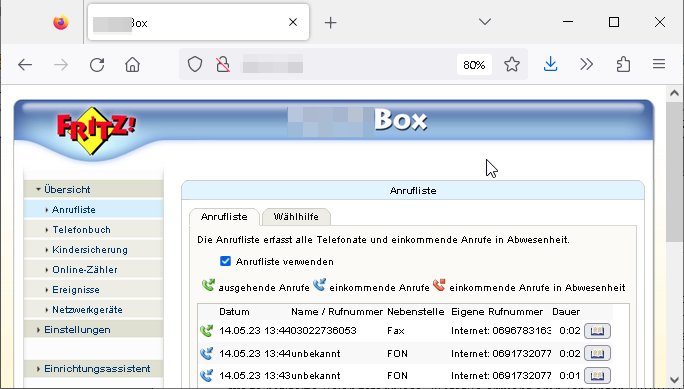Screen dimensions: 684x389
Task: Go to the Firefox home page icon
Action: [132, 65]
